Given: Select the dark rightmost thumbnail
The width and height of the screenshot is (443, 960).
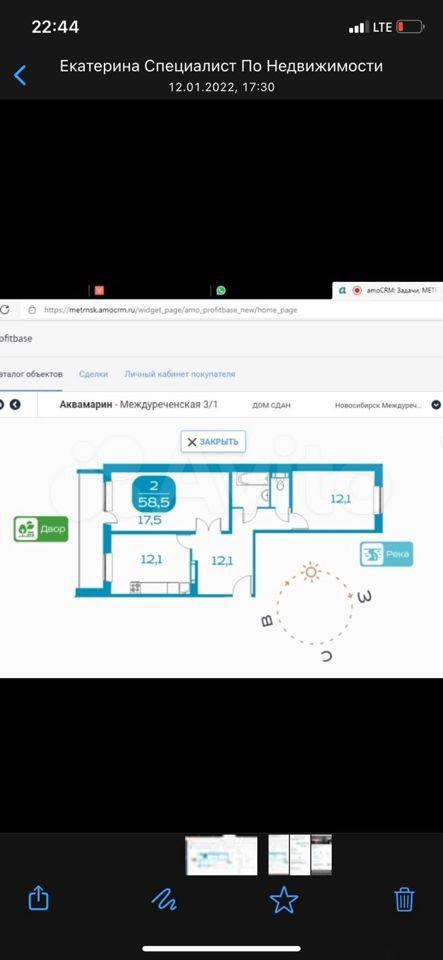Looking at the screenshot, I should coord(321,854).
